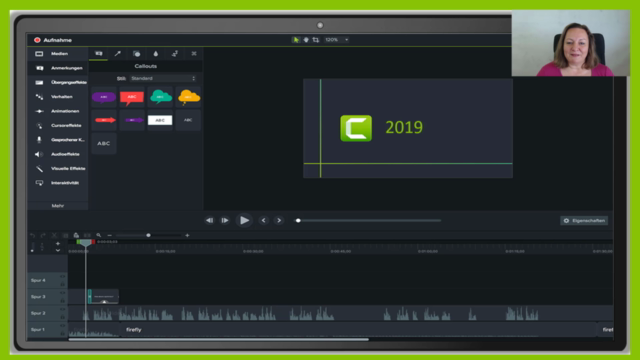This screenshot has height=360, width=640.
Task: Cut the selected timeline media
Action: (x=54, y=235)
